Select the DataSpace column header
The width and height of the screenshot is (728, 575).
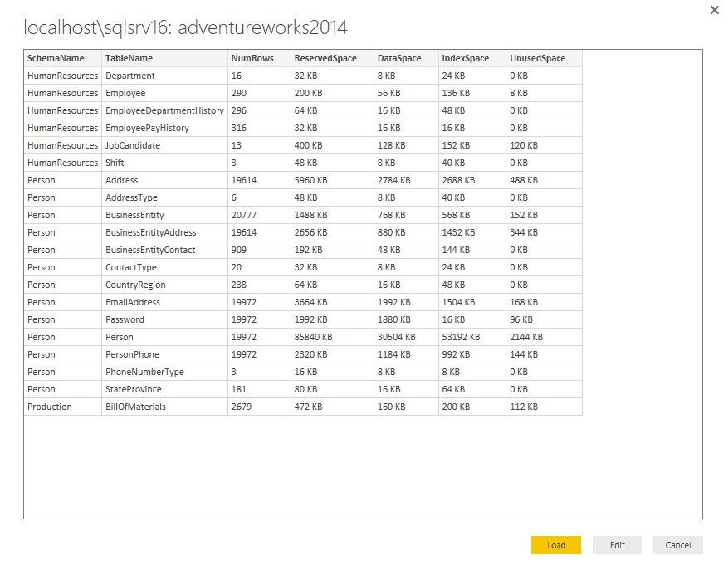point(406,58)
